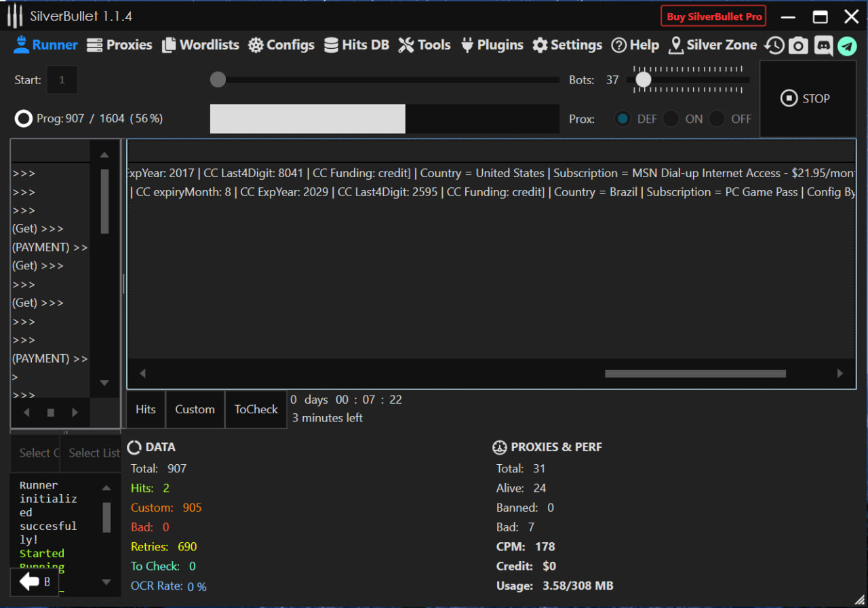This screenshot has width=868, height=608.
Task: Click the Runner message log scrollbar thumb
Action: [106, 518]
